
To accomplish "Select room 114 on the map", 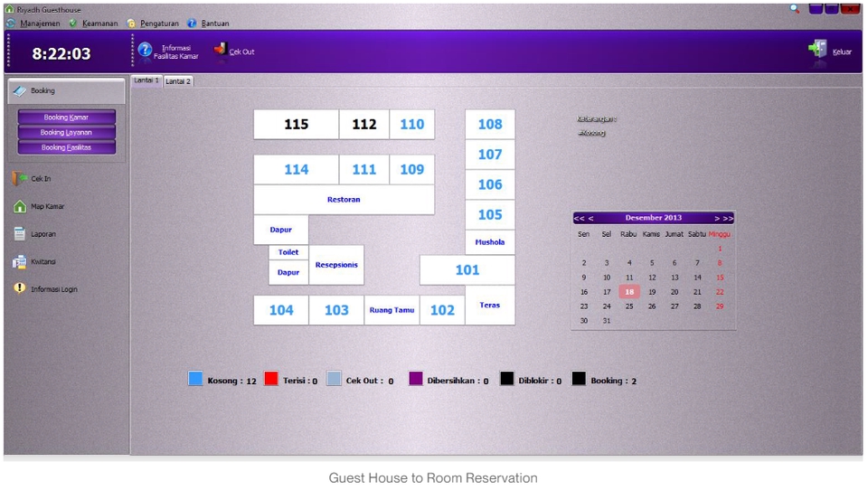I will pos(297,169).
